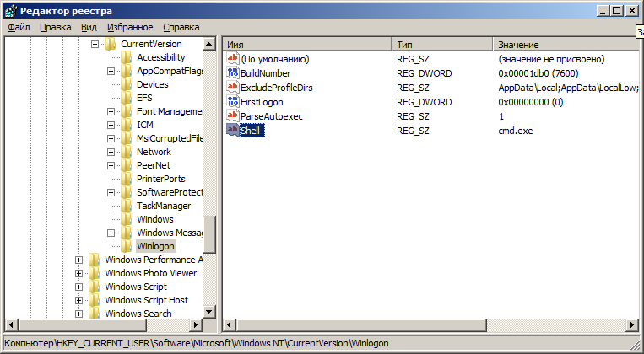Select the ParseAutoexec value icon
This screenshot has width=644, height=354.
tap(233, 115)
